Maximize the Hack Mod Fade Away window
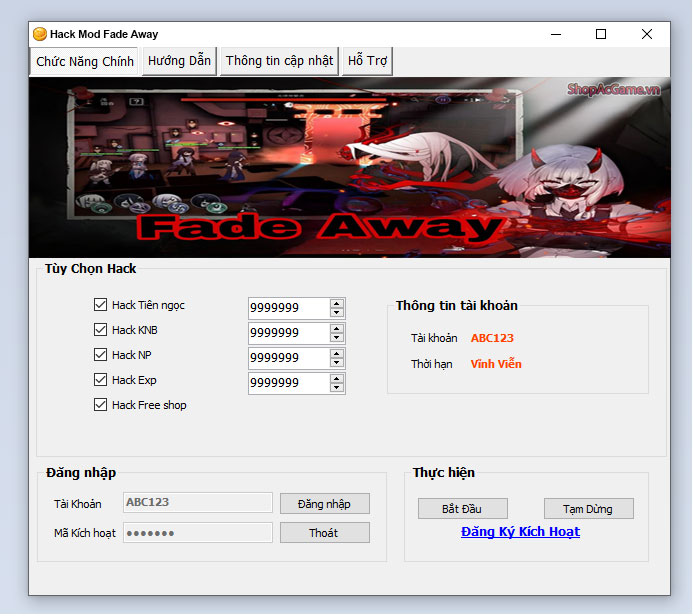Image resolution: width=693 pixels, height=616 pixels. [601, 34]
